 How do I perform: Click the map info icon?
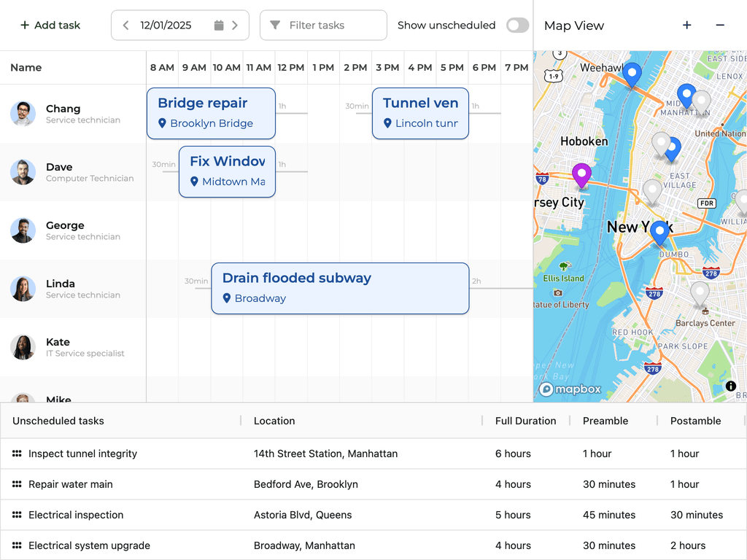pos(731,386)
